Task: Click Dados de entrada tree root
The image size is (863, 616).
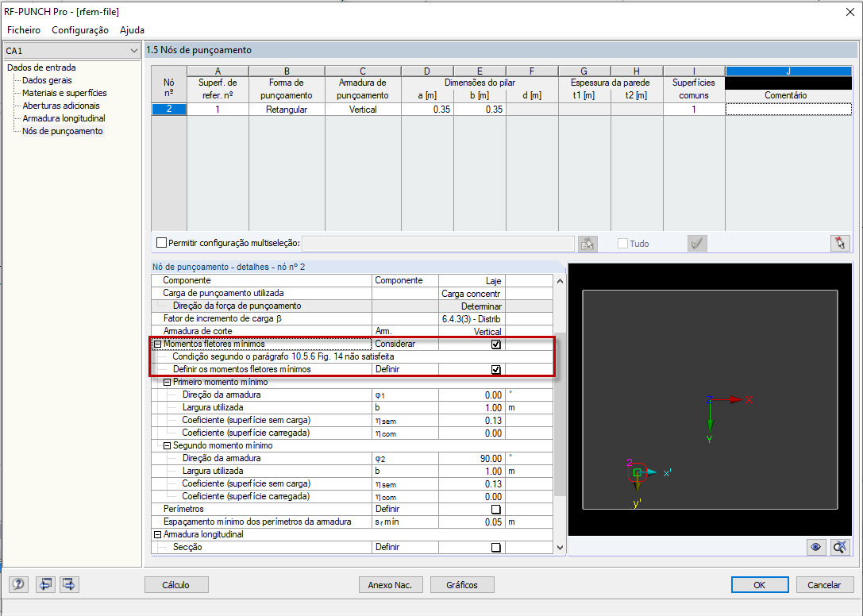Action: pos(41,67)
